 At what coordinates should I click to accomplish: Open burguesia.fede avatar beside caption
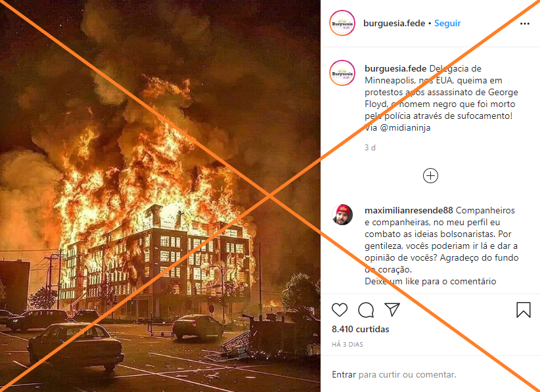tap(342, 73)
